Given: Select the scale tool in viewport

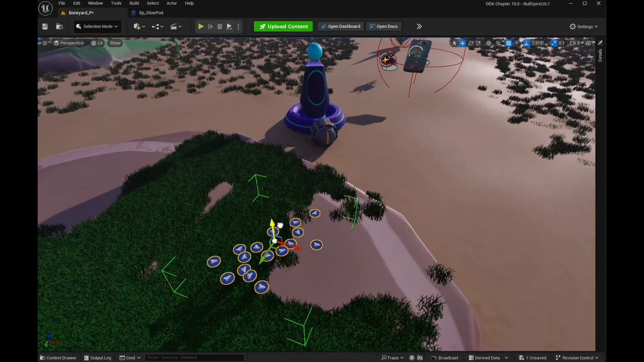Looking at the screenshot, I should 479,43.
